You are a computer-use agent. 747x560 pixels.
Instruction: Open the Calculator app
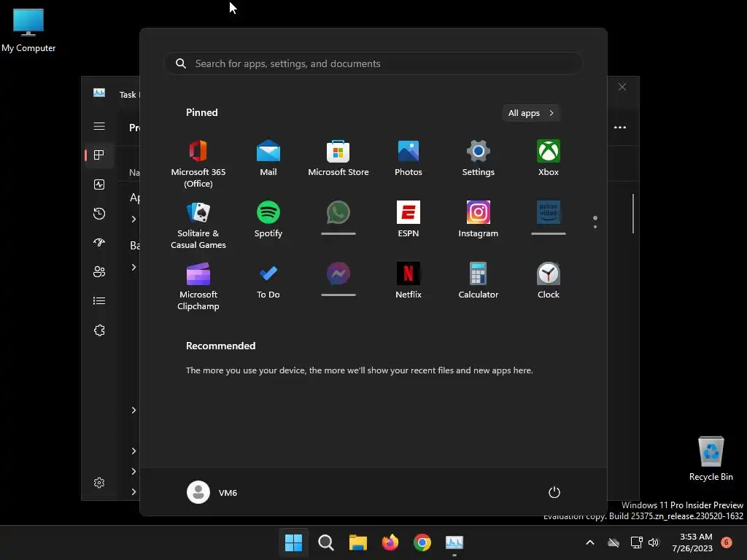tap(479, 281)
